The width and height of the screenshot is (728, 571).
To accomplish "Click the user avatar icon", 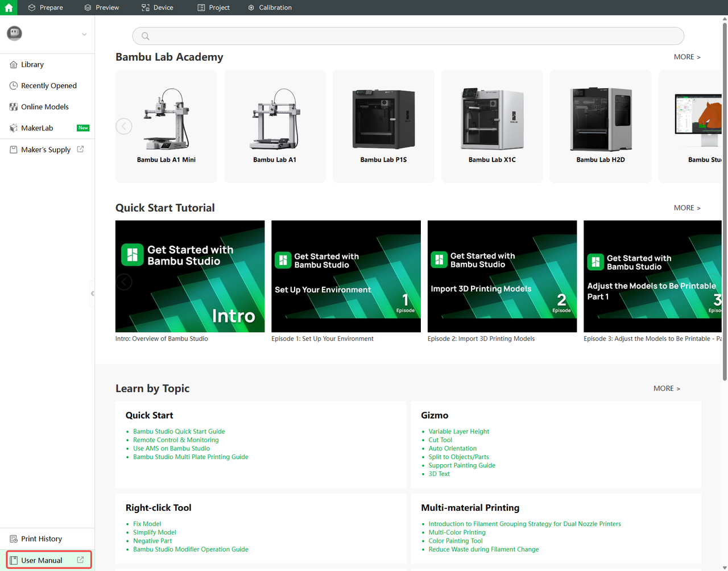I will pos(14,34).
